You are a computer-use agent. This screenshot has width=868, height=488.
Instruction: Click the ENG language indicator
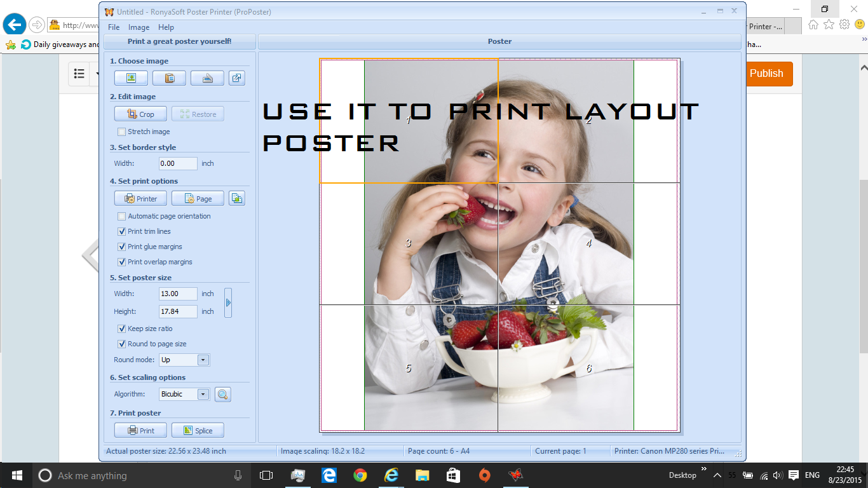coord(812,475)
